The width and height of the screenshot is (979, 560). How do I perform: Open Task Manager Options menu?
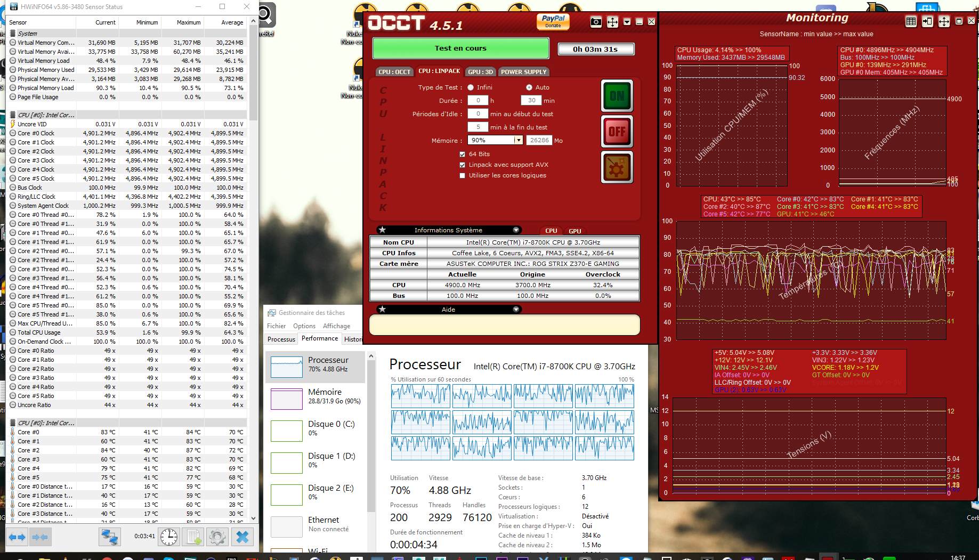(304, 326)
